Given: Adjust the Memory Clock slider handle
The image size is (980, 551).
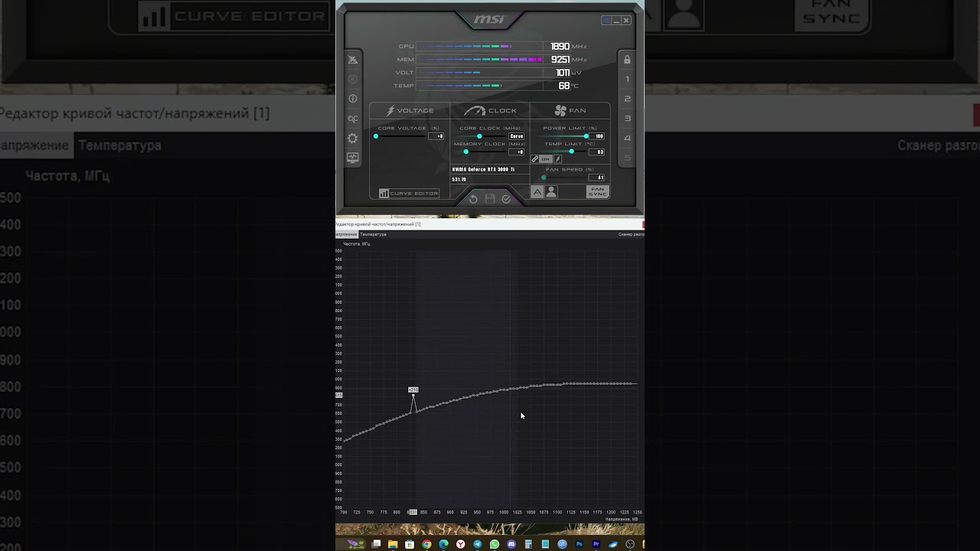Looking at the screenshot, I should (465, 152).
